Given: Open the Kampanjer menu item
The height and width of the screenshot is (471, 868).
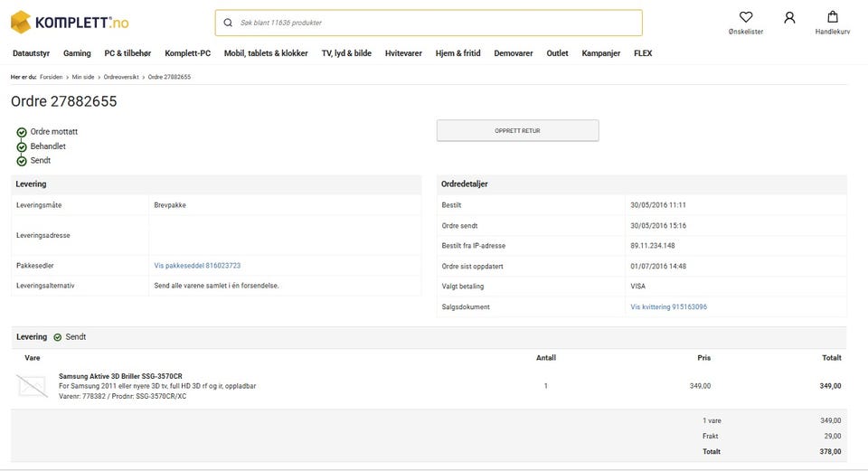Looking at the screenshot, I should click(600, 53).
